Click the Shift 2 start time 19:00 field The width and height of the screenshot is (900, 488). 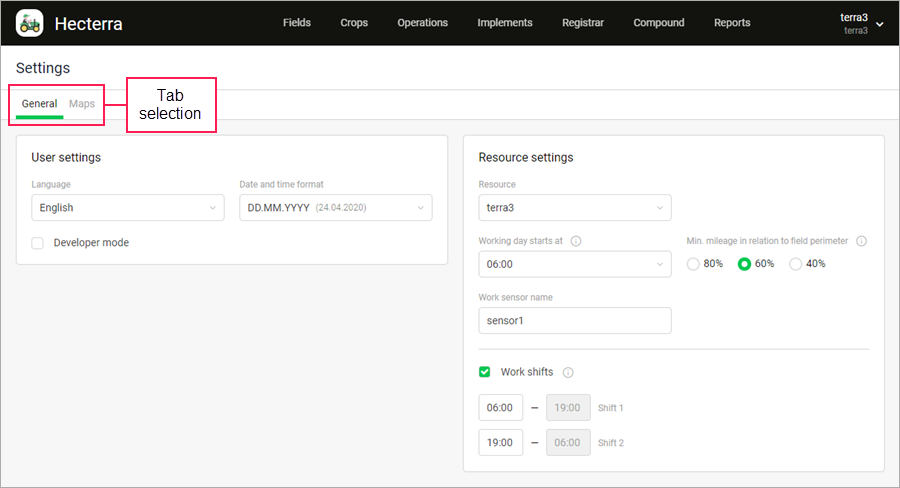(501, 443)
